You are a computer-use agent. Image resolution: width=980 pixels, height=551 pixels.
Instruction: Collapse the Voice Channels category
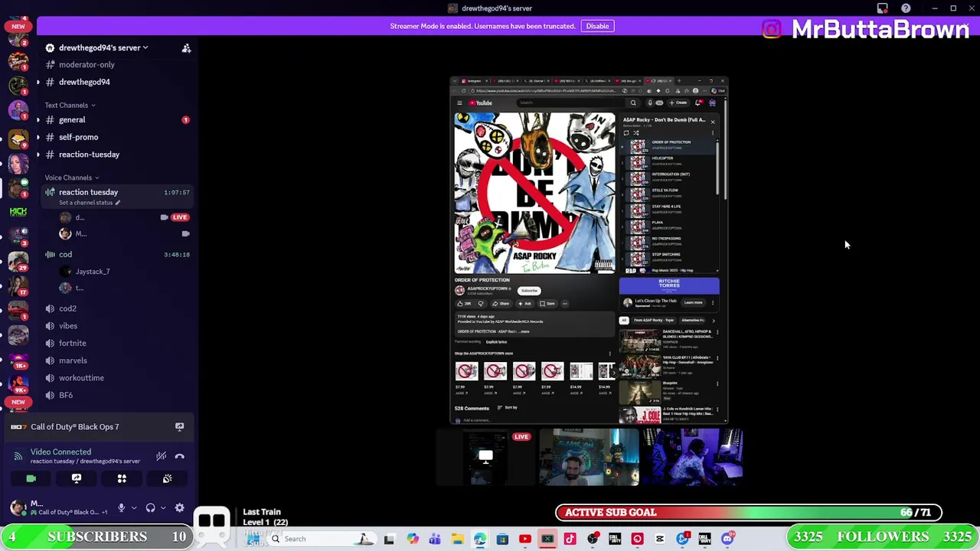point(72,178)
